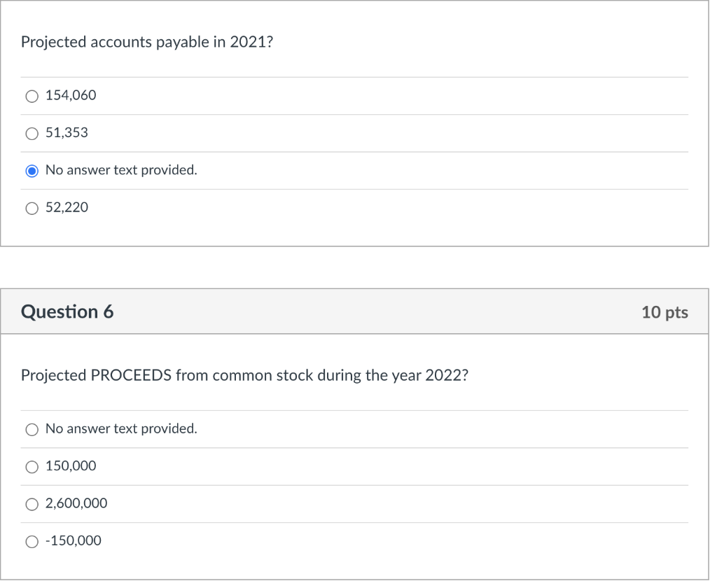Select the 154,060 answer option

32,96
